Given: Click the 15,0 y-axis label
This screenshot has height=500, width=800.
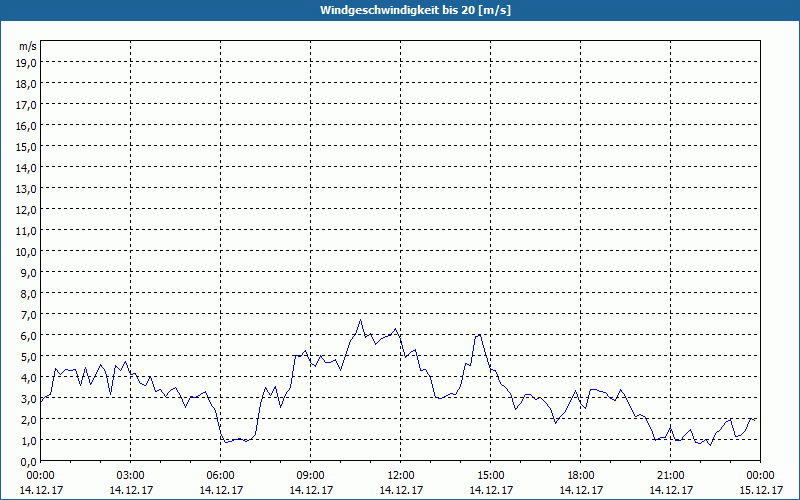Looking at the screenshot, I should 28,147.
